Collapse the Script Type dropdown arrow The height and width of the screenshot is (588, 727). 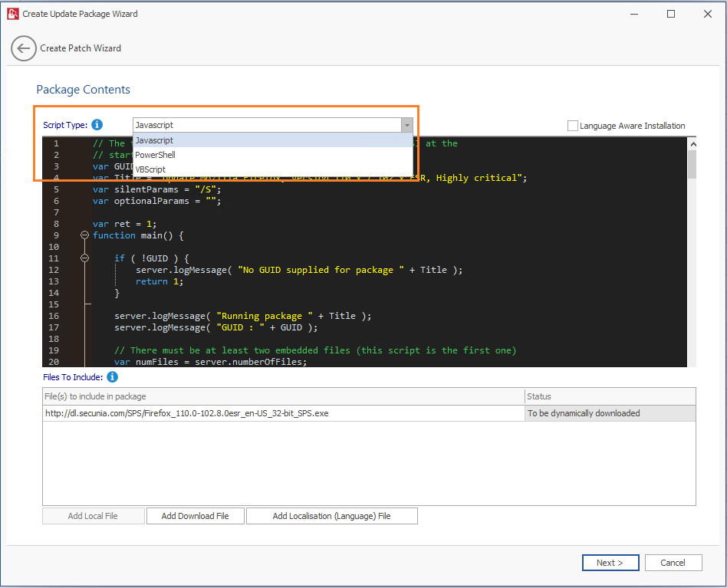[406, 125]
